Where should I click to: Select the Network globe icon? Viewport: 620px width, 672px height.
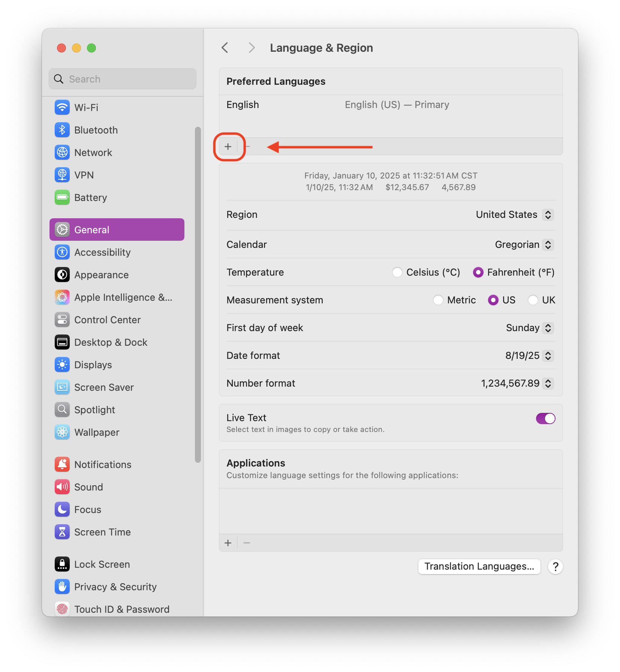[62, 153]
